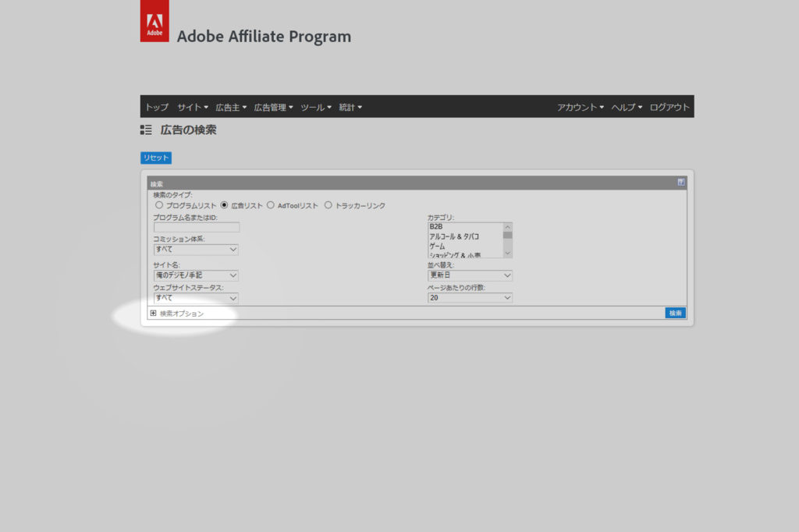Open the 統計 menu
This screenshot has height=532, width=799.
(350, 107)
